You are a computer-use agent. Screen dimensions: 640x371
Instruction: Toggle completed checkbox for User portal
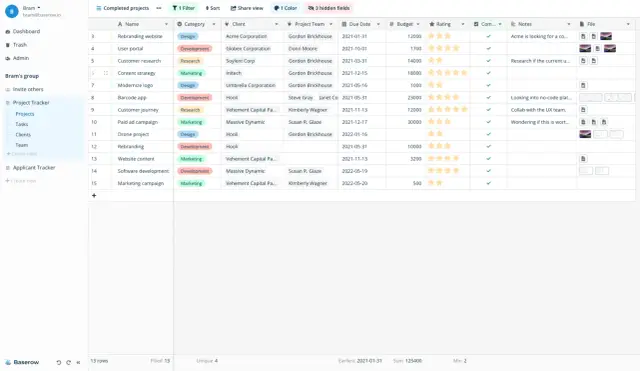point(489,49)
